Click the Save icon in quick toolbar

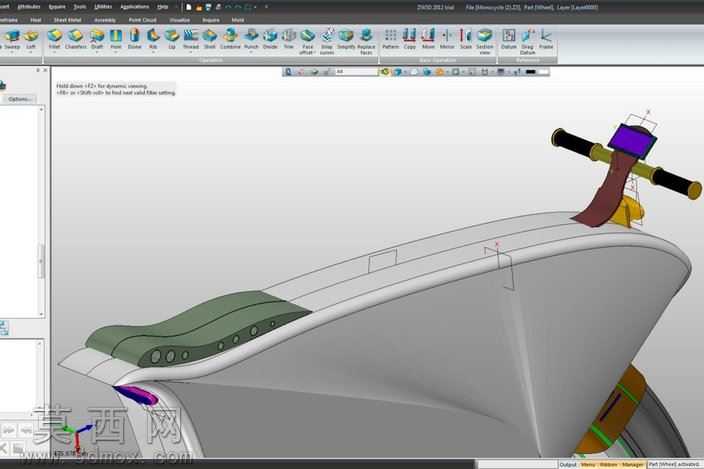click(x=208, y=7)
